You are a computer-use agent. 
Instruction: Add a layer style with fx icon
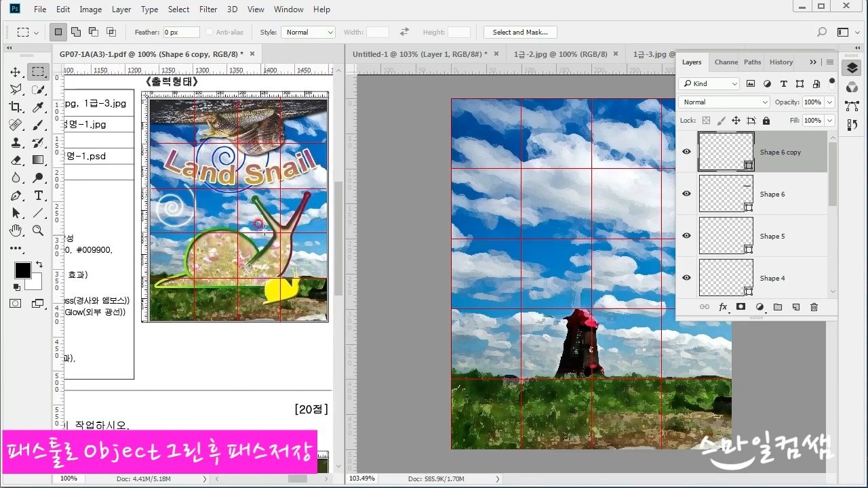pyautogui.click(x=723, y=307)
